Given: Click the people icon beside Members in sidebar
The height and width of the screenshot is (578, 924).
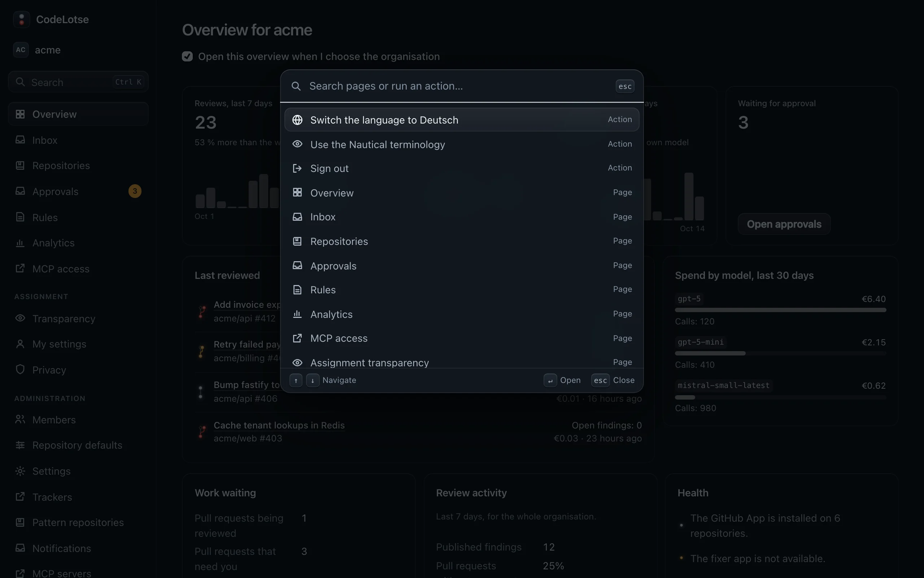Looking at the screenshot, I should (20, 419).
